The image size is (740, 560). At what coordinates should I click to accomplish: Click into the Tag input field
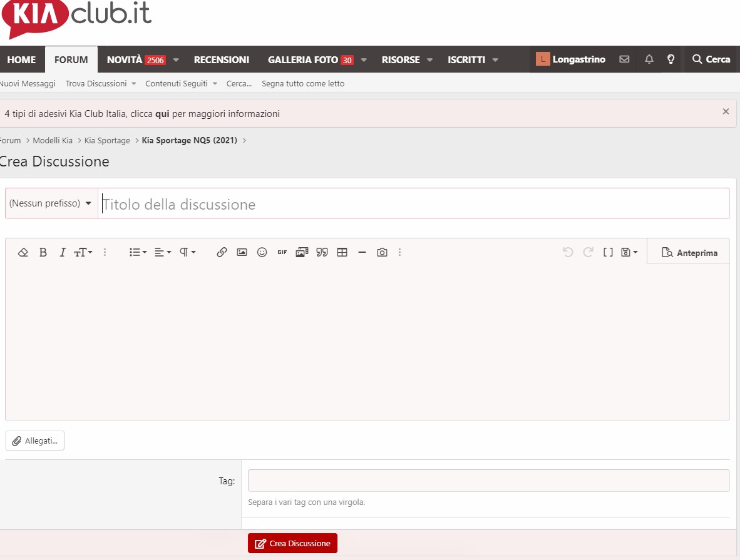pos(489,481)
